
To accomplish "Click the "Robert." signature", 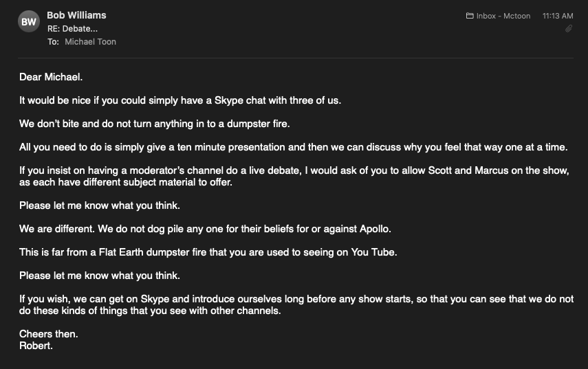I will tap(36, 346).
